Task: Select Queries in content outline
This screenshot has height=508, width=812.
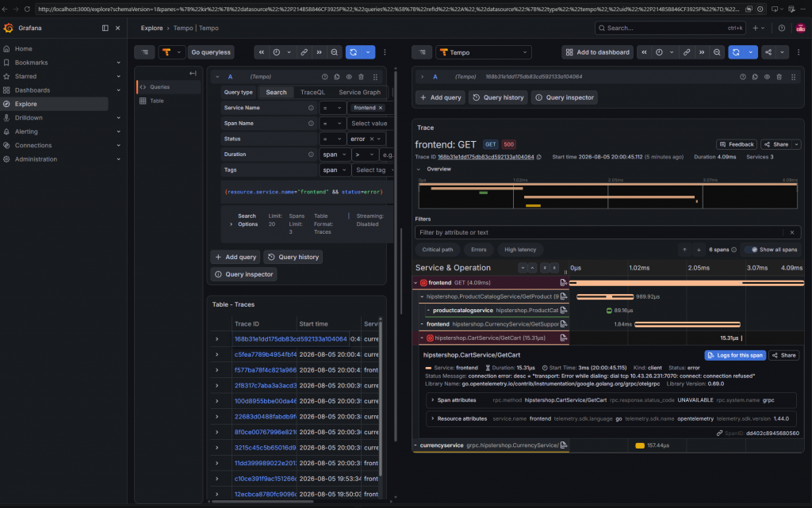Action: pyautogui.click(x=169, y=87)
